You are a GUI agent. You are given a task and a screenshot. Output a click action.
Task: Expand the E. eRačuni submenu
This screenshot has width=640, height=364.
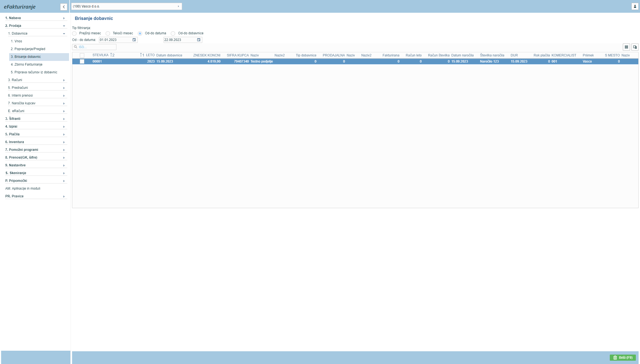(37, 111)
